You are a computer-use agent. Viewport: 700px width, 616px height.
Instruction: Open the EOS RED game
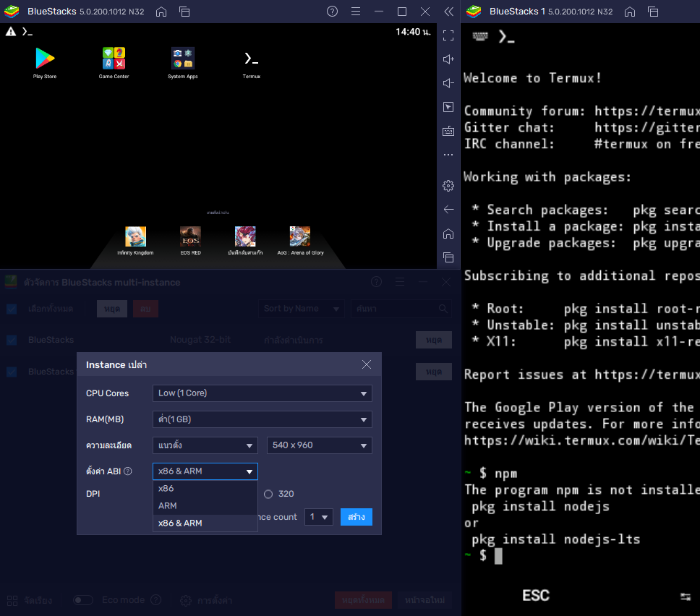click(x=190, y=236)
